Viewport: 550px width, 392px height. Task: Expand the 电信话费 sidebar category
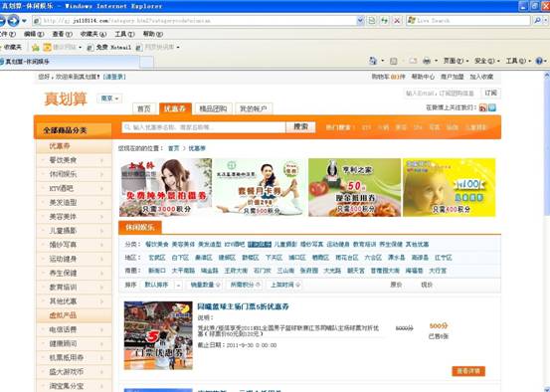pyautogui.click(x=74, y=329)
